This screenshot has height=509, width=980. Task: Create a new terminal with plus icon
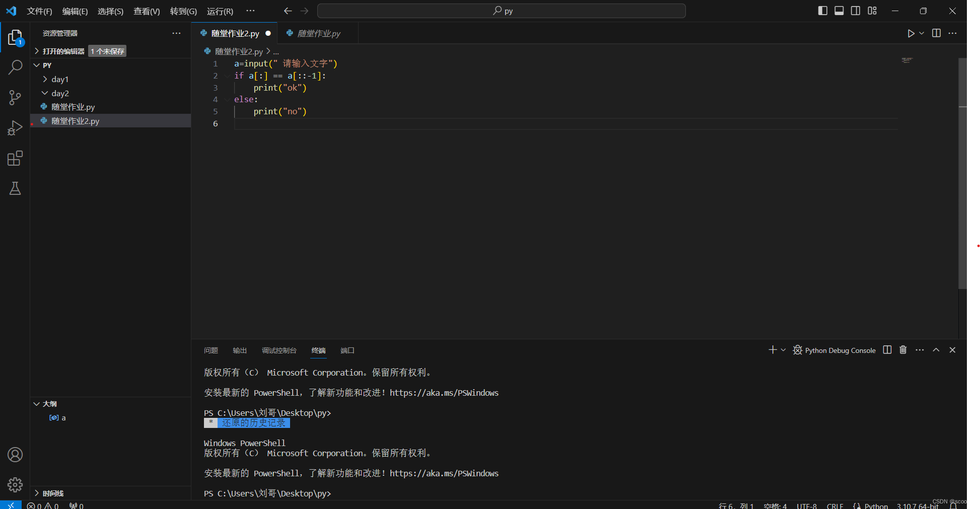tap(772, 350)
